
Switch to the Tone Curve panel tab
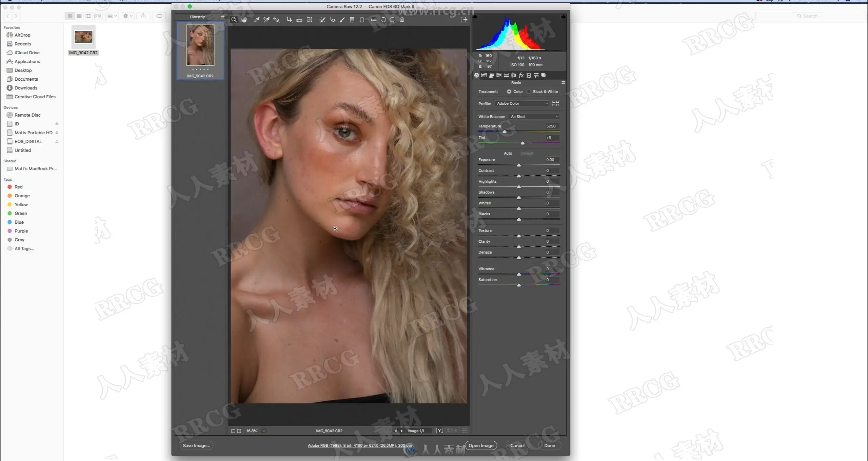pos(484,75)
